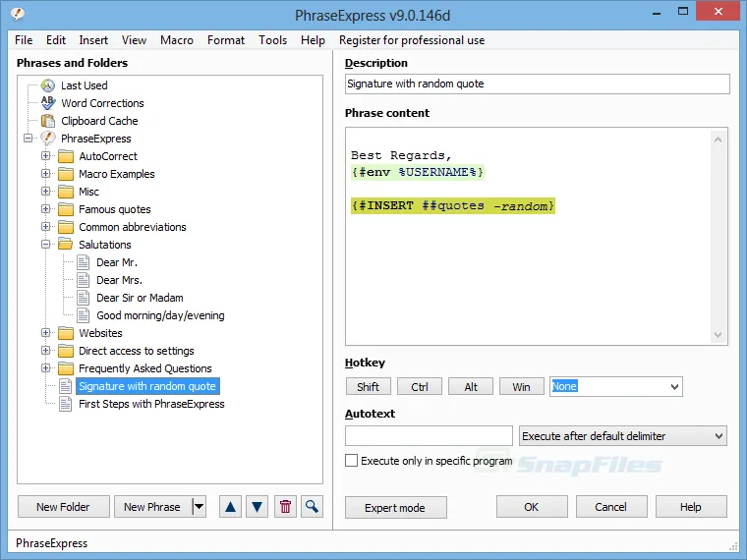Delete the selected item with trash icon

285,507
